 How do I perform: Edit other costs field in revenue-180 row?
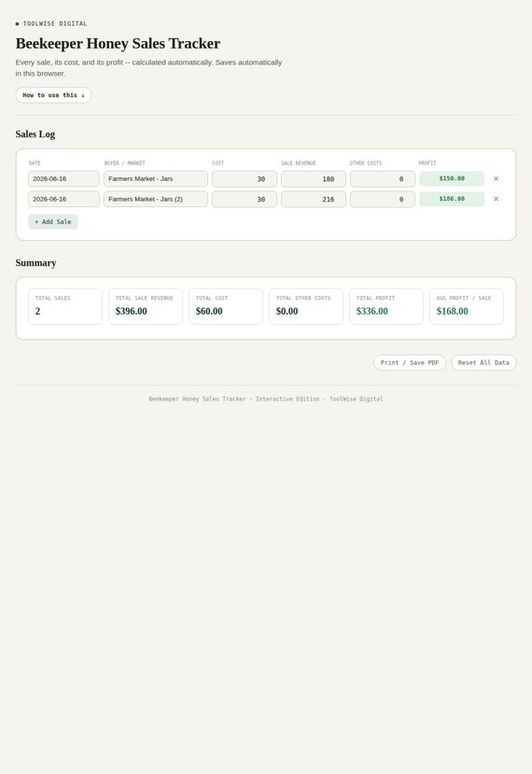point(383,179)
